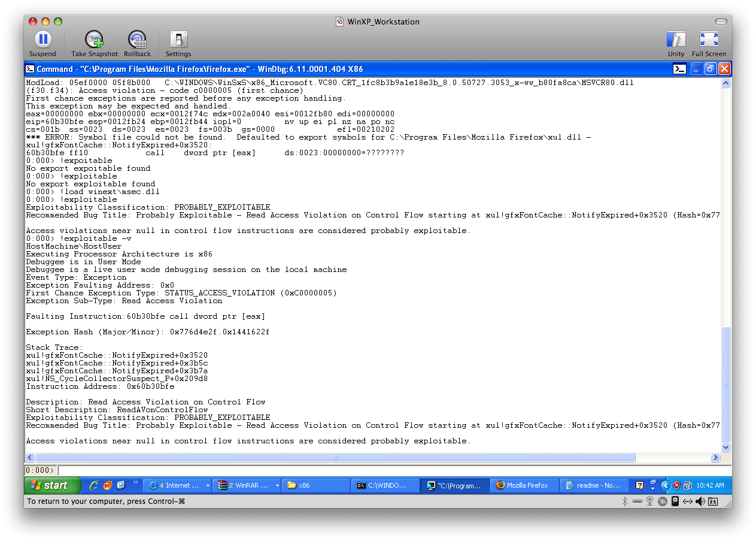
Task: Click the red security shield tray icon
Action: coord(676,485)
